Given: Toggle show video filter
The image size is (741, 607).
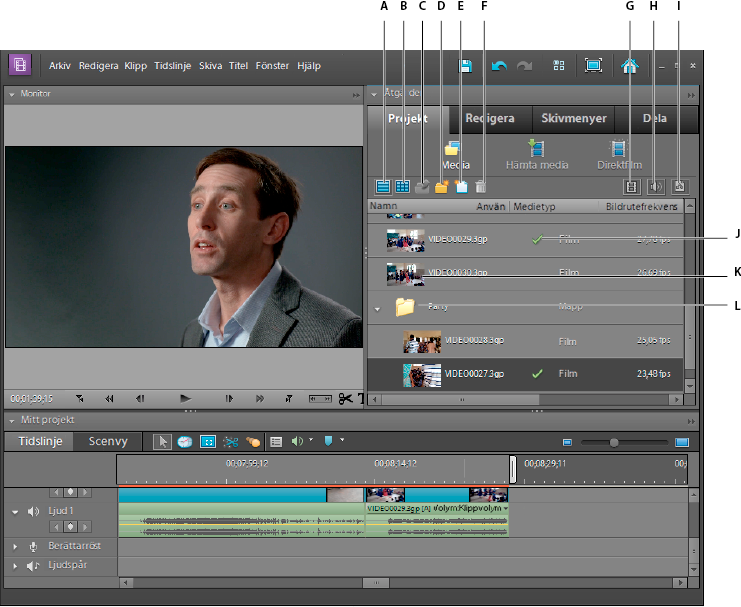Looking at the screenshot, I should pyautogui.click(x=631, y=187).
